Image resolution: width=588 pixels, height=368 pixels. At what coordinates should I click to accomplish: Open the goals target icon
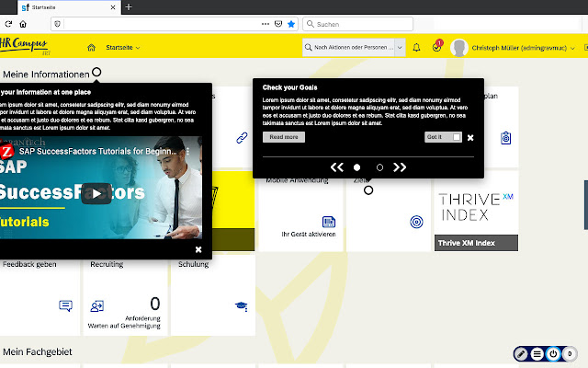416,222
